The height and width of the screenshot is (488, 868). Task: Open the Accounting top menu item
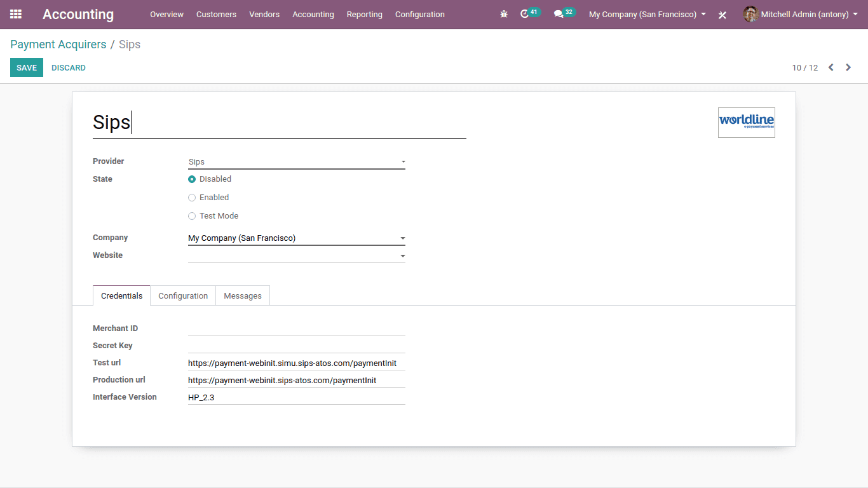[313, 14]
